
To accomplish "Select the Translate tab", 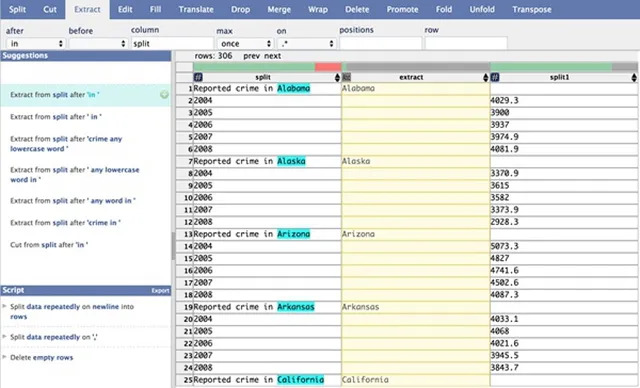I will (x=196, y=9).
